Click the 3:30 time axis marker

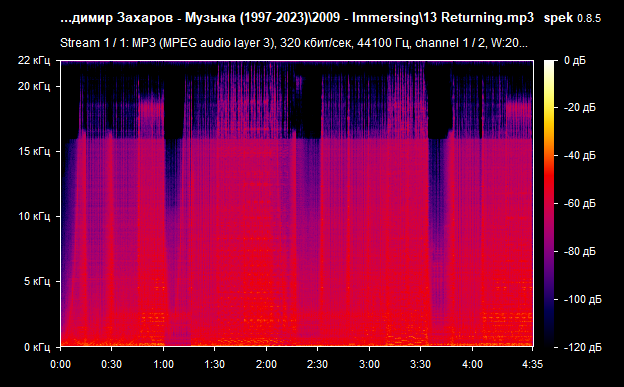click(x=421, y=364)
